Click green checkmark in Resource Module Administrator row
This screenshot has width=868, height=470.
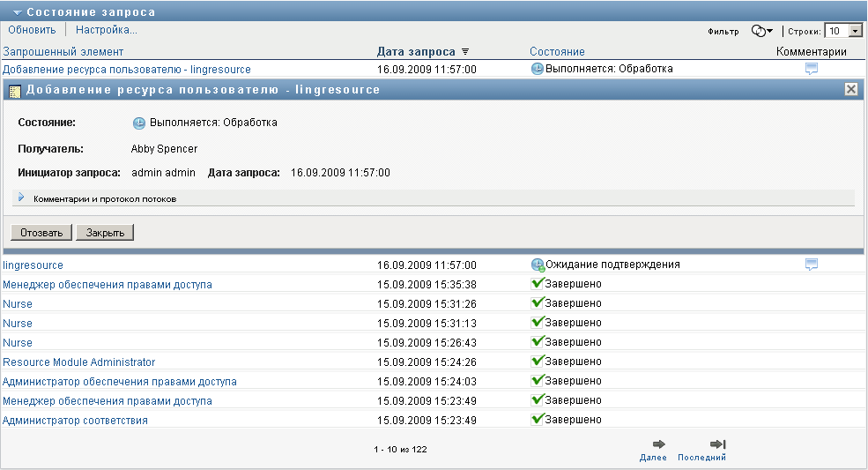click(538, 361)
